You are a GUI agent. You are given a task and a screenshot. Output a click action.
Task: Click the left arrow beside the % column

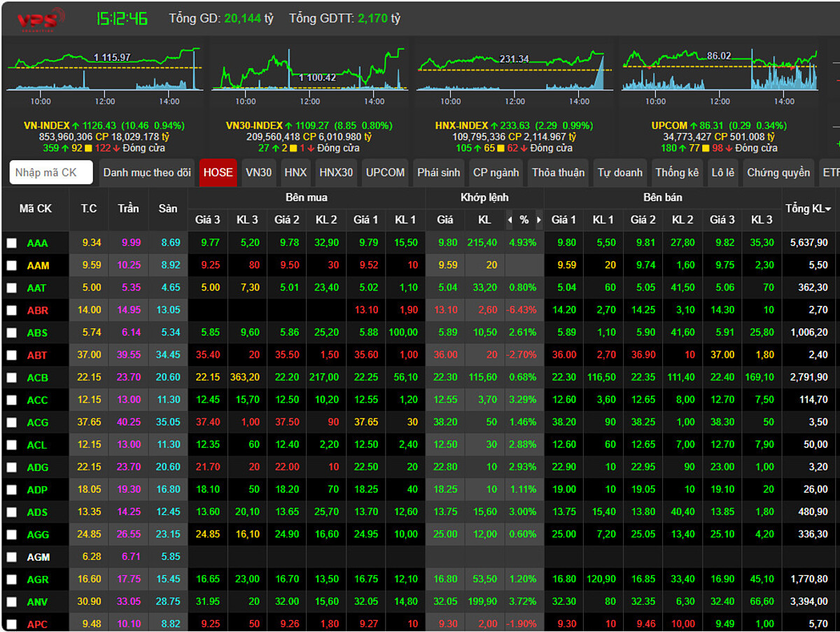(510, 220)
